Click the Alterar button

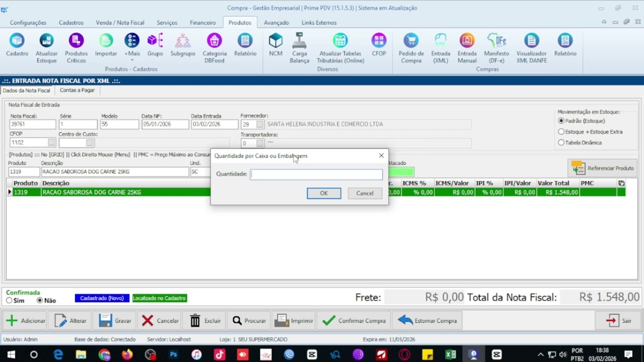click(x=70, y=321)
